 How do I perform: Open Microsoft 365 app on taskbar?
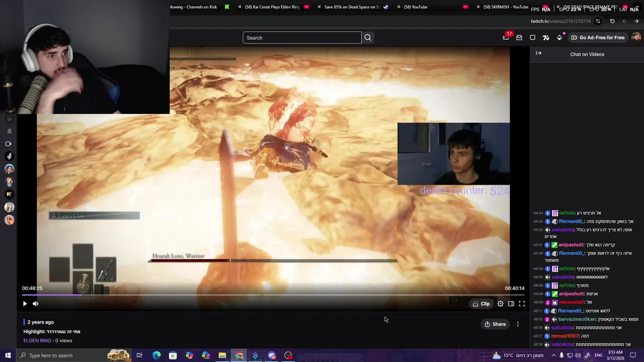[206, 355]
